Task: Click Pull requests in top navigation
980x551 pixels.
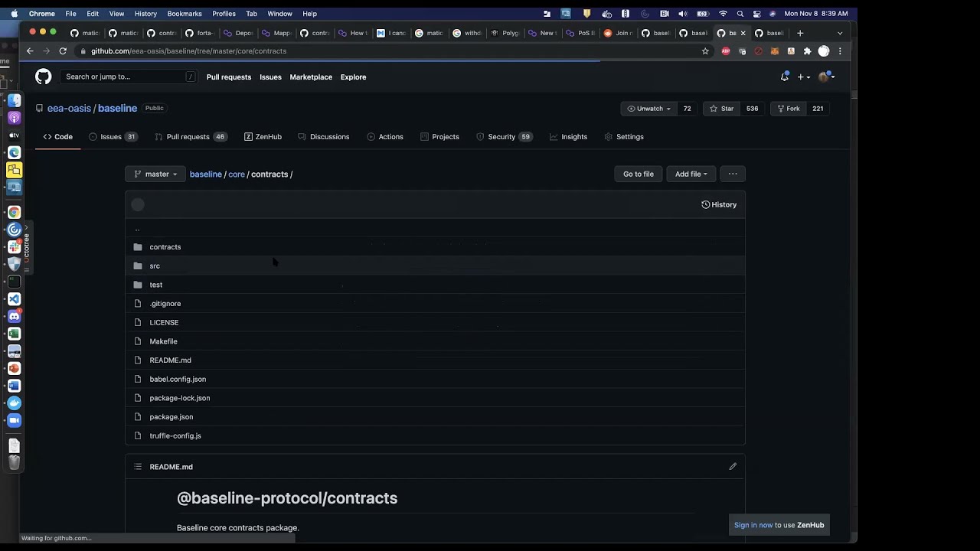Action: point(228,77)
